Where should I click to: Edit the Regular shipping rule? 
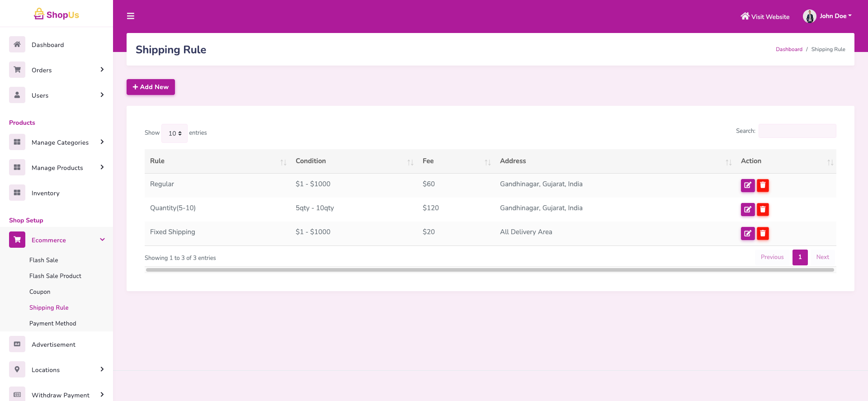pyautogui.click(x=747, y=185)
